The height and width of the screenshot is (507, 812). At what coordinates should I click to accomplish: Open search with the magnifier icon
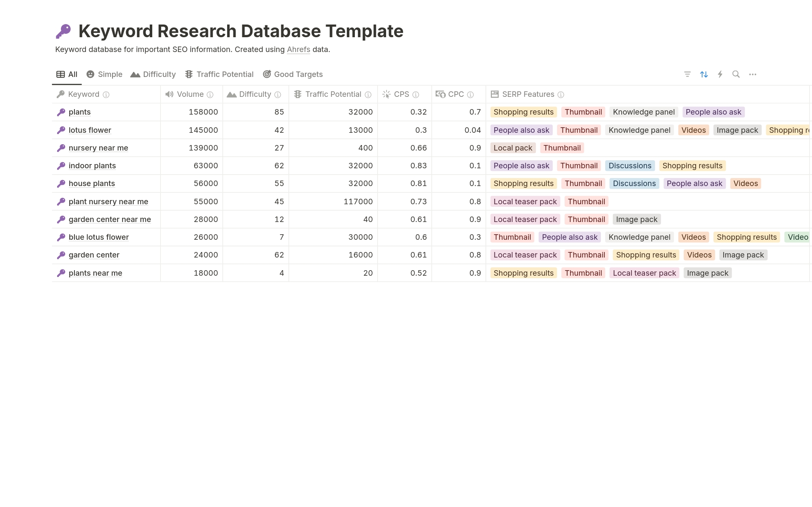coord(736,74)
